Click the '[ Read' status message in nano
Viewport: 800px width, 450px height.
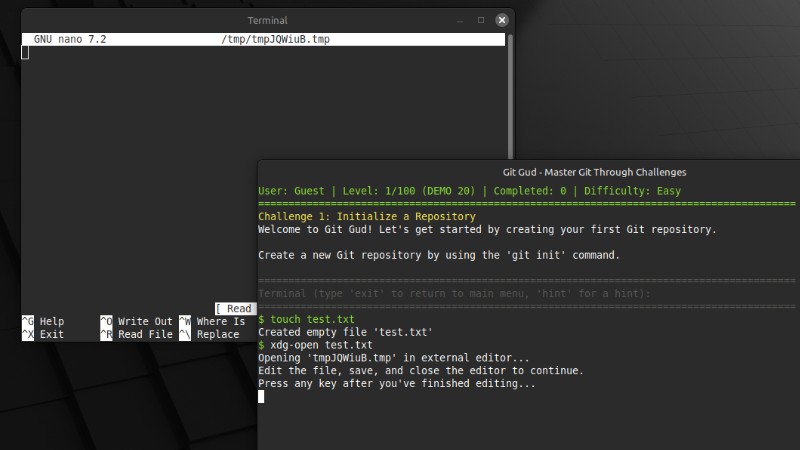(x=235, y=308)
